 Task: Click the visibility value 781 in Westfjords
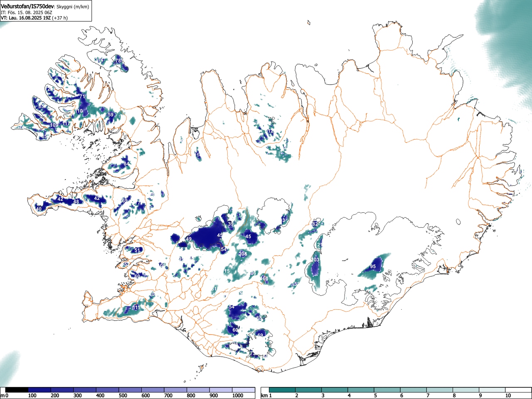coord(119,61)
